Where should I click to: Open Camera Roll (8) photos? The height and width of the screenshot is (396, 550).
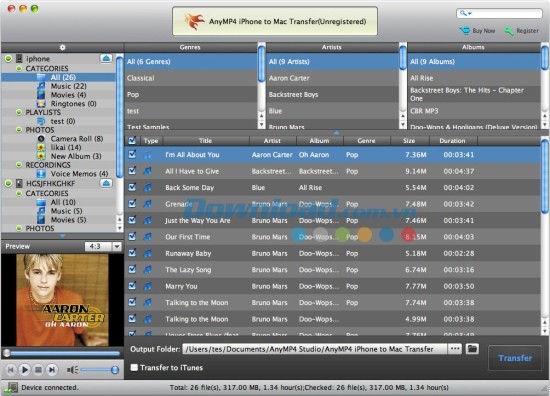click(x=77, y=139)
